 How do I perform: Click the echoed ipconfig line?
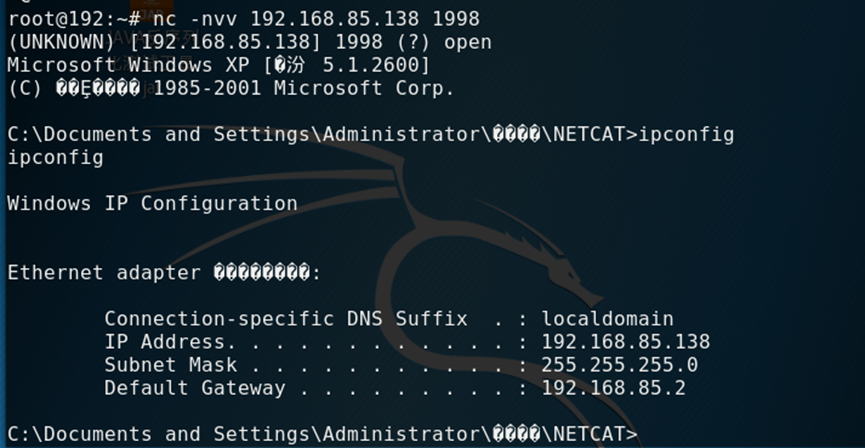click(55, 158)
